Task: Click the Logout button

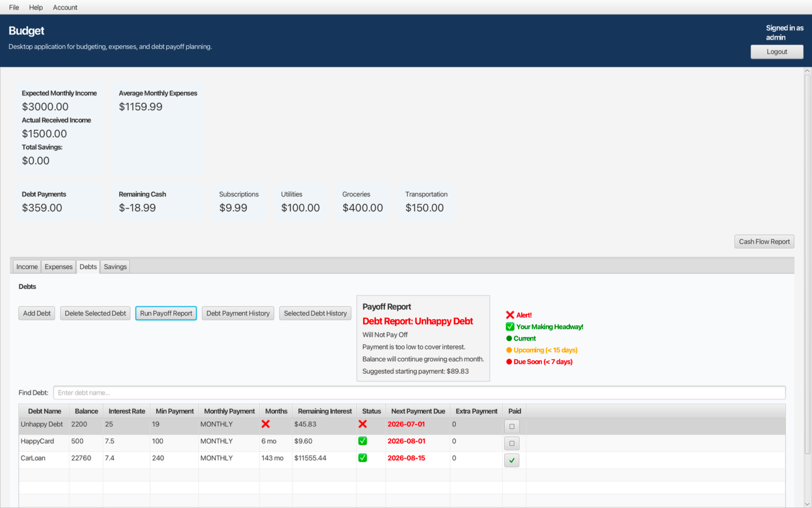Action: pyautogui.click(x=777, y=52)
